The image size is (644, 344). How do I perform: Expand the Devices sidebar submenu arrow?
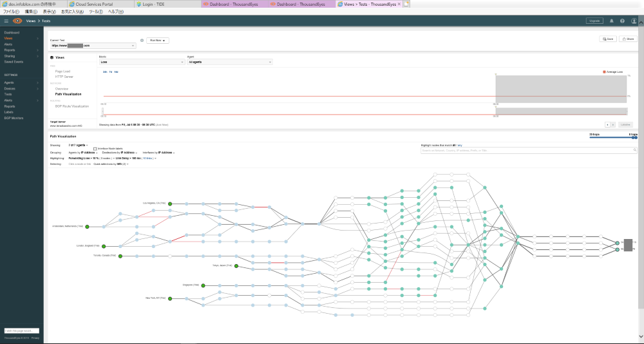[38, 88]
